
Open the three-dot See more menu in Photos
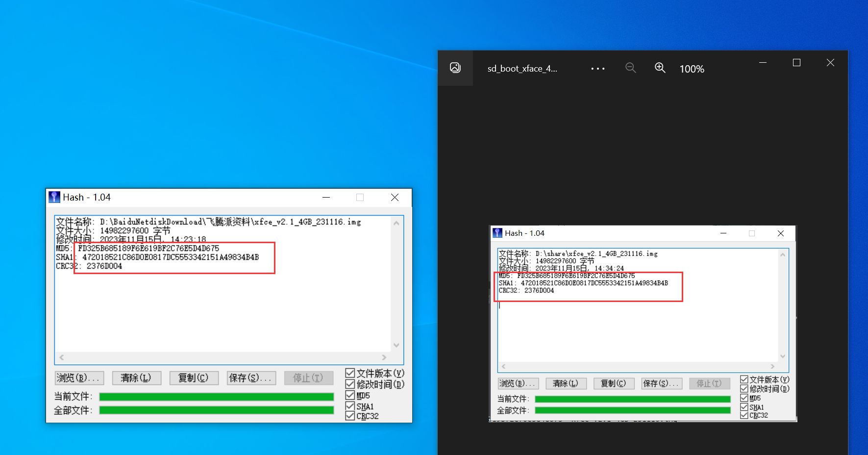[x=598, y=69]
